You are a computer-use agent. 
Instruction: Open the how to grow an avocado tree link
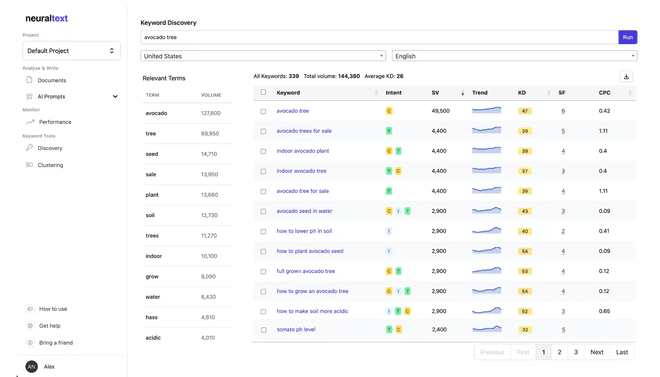pos(312,291)
